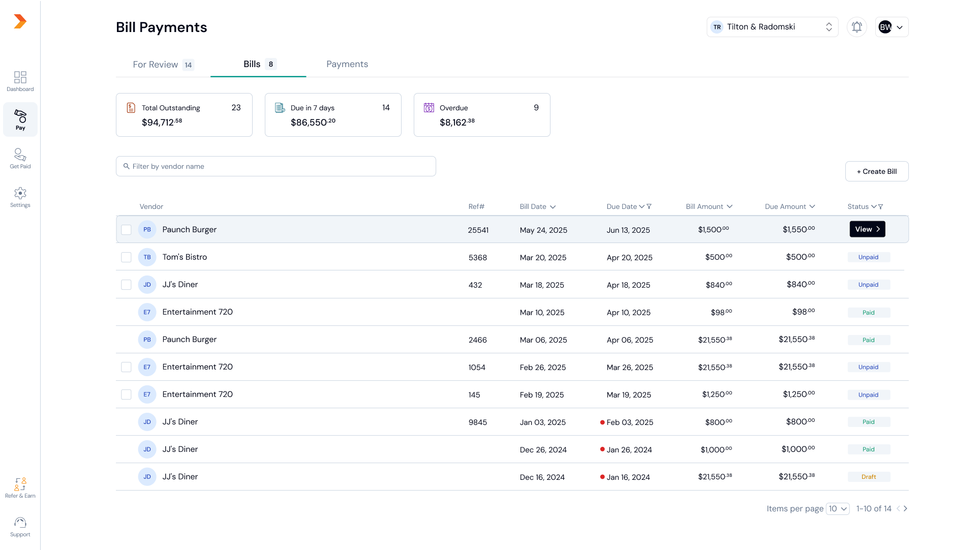Open Refer & Earn icon

(x=20, y=487)
